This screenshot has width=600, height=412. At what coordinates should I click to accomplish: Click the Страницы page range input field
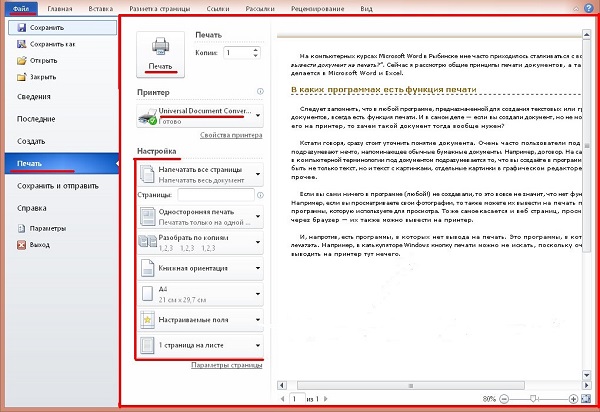(x=215, y=193)
